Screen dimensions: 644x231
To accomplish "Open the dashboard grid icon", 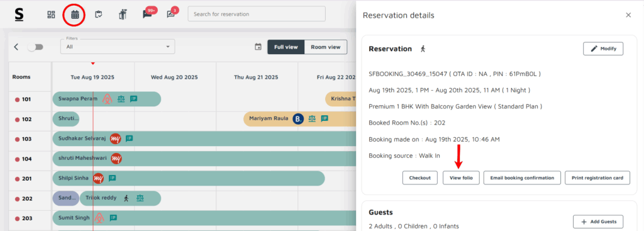I will point(52,15).
